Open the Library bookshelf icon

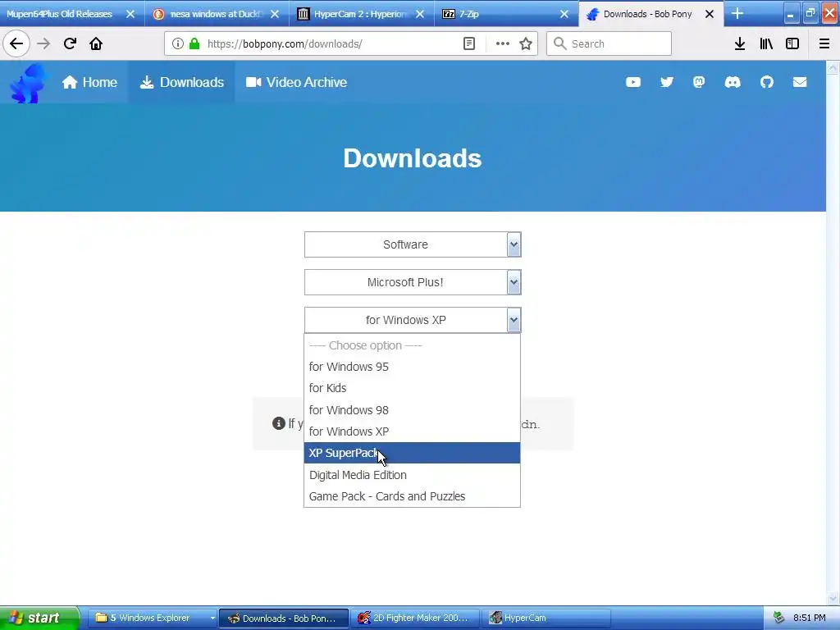click(766, 43)
